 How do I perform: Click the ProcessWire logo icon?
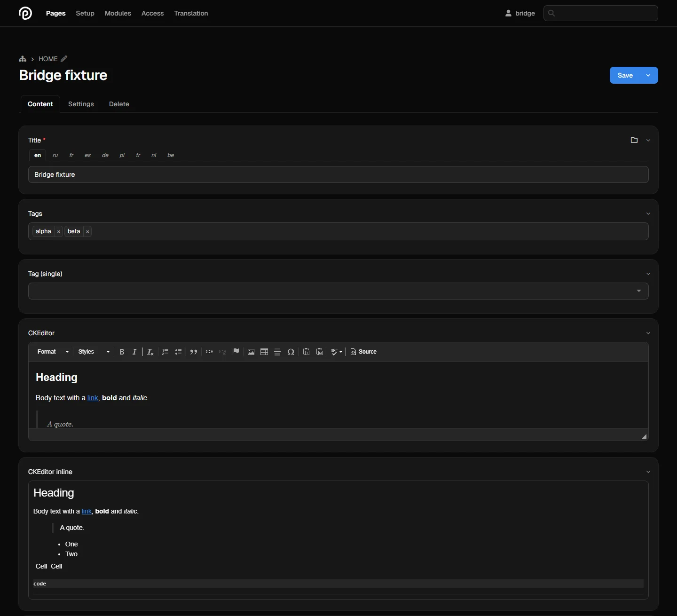pyautogui.click(x=25, y=13)
